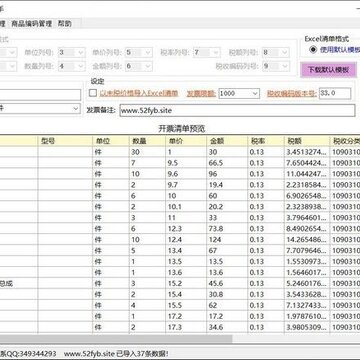Select the unit price cell 9.5

tap(186, 163)
